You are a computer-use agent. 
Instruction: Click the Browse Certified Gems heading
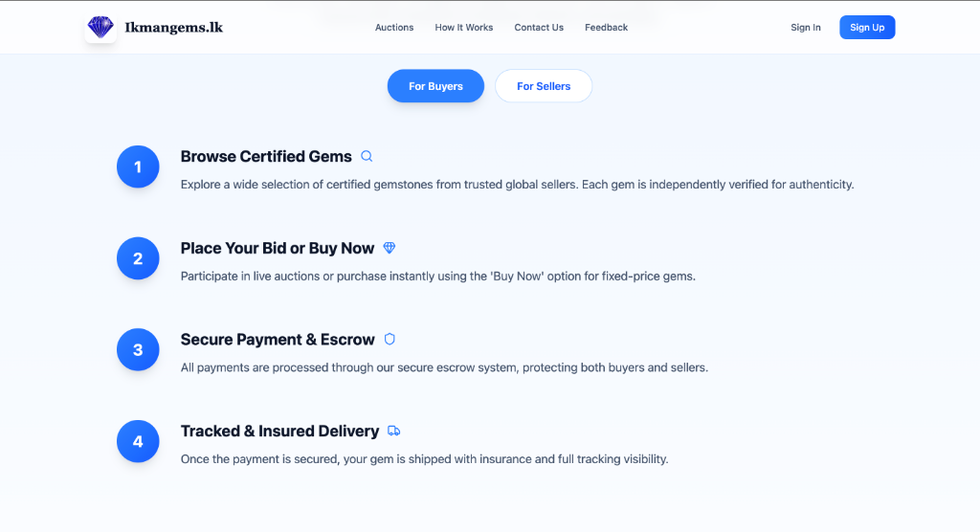266,156
